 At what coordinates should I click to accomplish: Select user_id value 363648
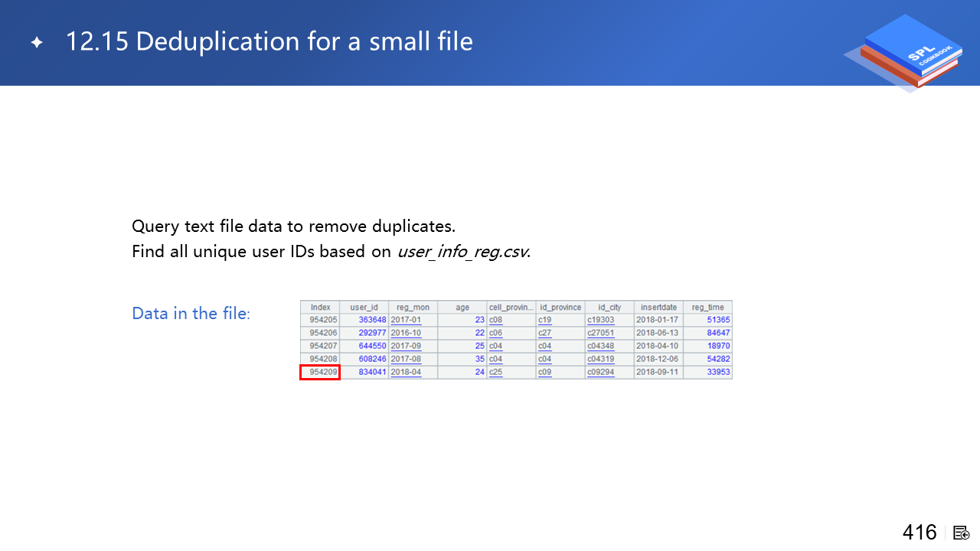(x=372, y=321)
